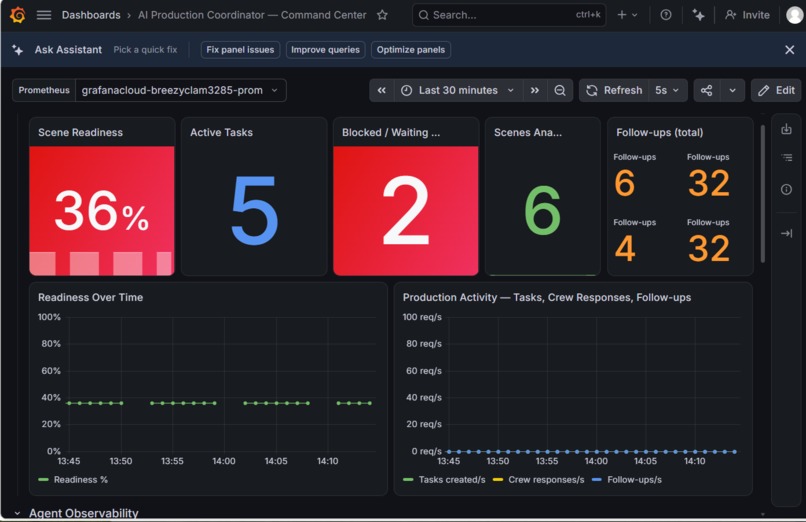Toggle the hamburger navigation menu
Viewport: 806px width, 522px height.
(44, 15)
